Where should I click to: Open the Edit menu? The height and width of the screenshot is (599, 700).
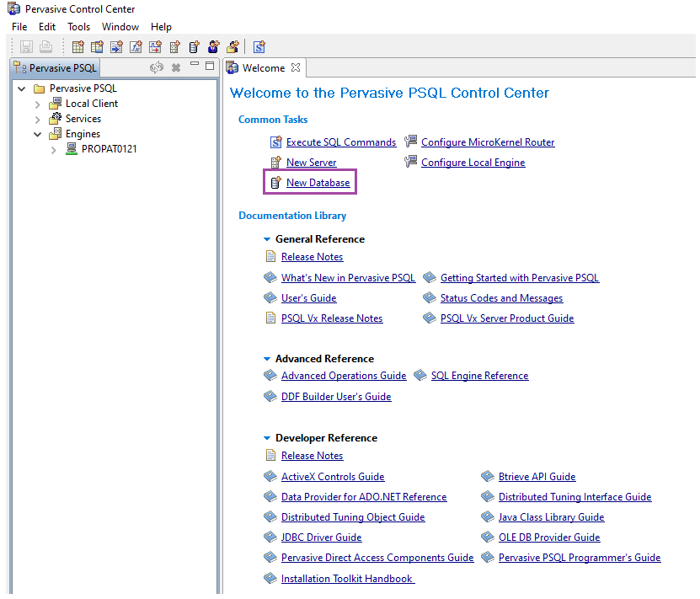[x=47, y=27]
